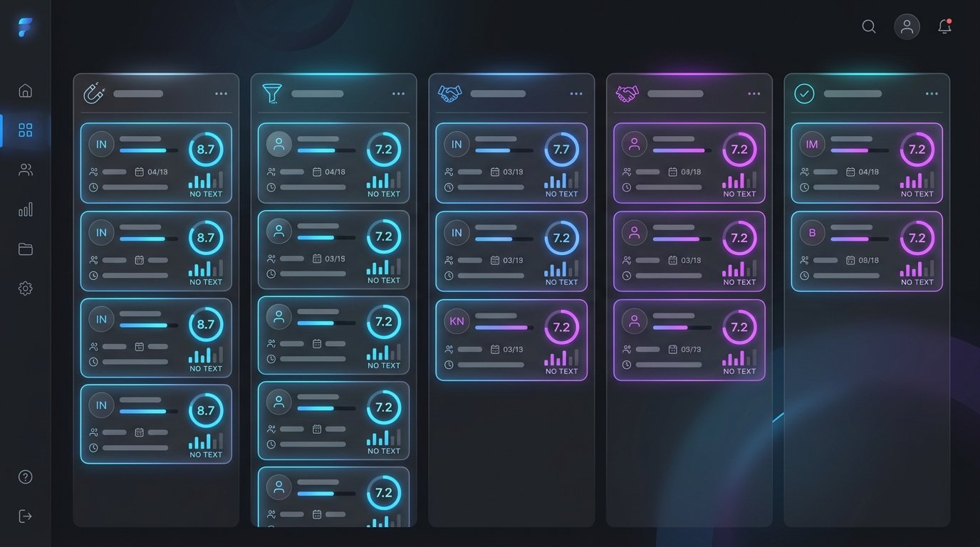Click the score ring on the IM card
This screenshot has height=547, width=980.
[x=917, y=150]
